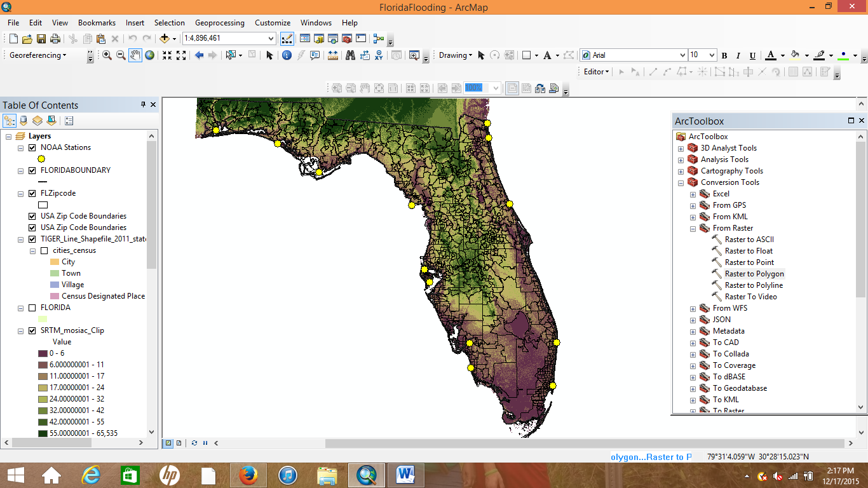Switch TOC to List By Visibility
This screenshot has height=488, width=868.
(37, 120)
